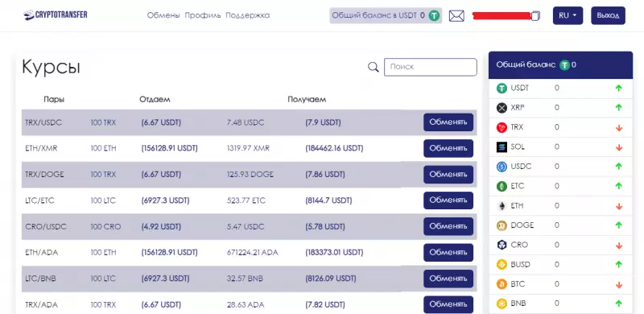Click the red down arrow for TRX
Viewport: 644px width, 314px height.
pyautogui.click(x=619, y=128)
